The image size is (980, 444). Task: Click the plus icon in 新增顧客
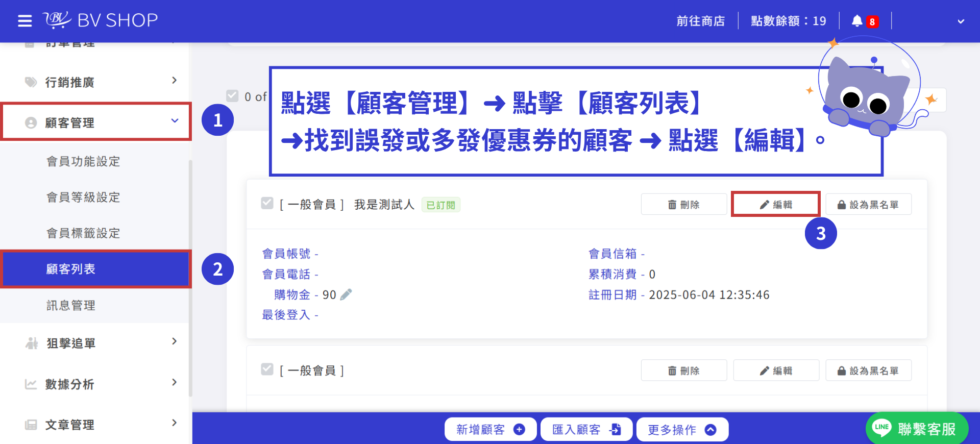(519, 430)
